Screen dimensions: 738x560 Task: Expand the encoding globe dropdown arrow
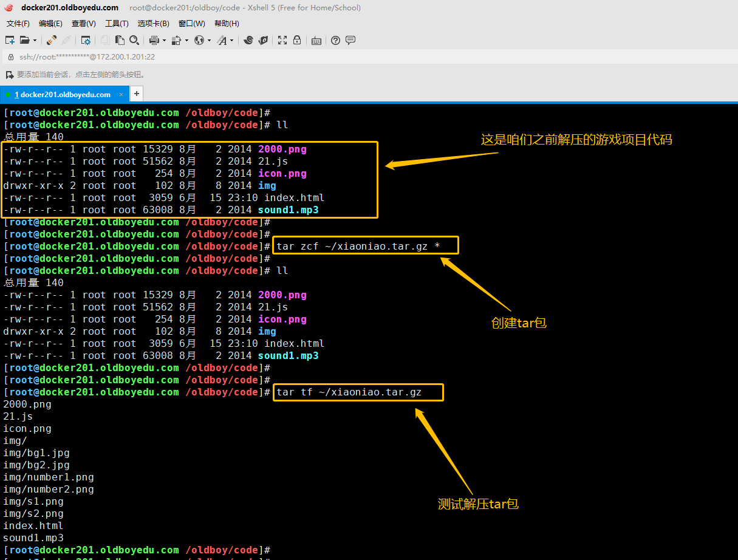click(x=209, y=41)
